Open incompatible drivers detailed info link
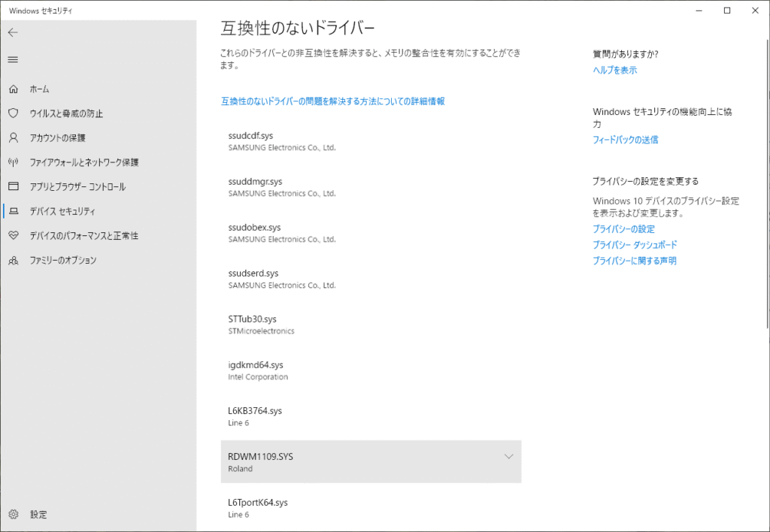 point(332,101)
